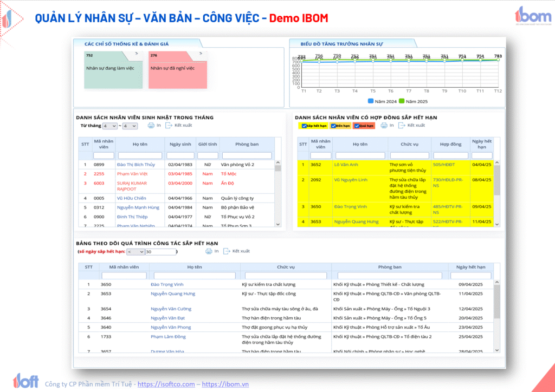555x392 pixels.
Task: Uncheck the 'Sắp hết hạn' checkbox
Action: [x=304, y=126]
